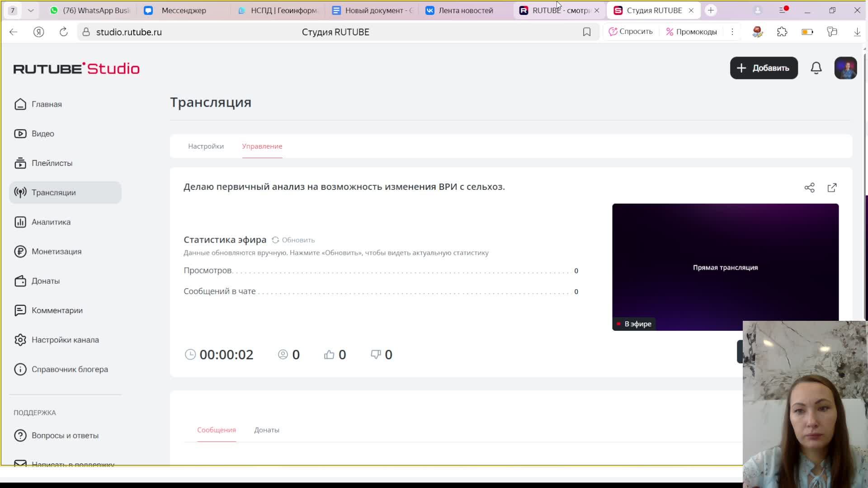
Task: Open Комментарии section in the sidebar
Action: pyautogui.click(x=57, y=310)
